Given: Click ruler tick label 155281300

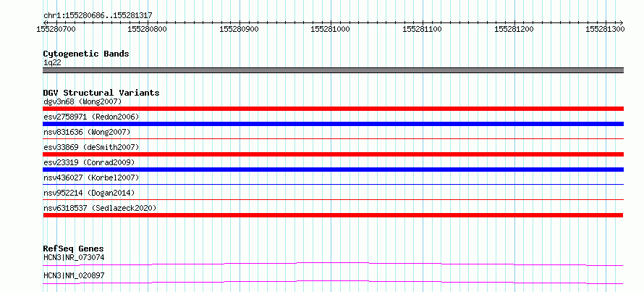Looking at the screenshot, I should coord(605,29).
